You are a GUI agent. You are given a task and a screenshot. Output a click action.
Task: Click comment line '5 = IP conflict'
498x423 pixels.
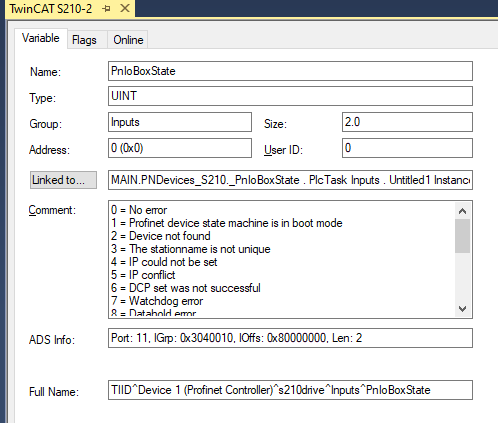coord(143,275)
